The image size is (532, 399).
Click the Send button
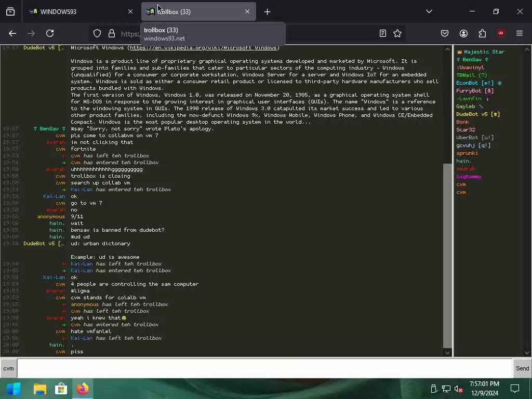coord(523,368)
